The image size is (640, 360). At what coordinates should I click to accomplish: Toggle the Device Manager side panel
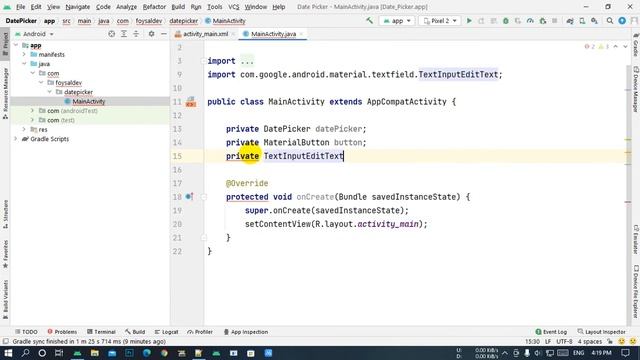(636, 89)
